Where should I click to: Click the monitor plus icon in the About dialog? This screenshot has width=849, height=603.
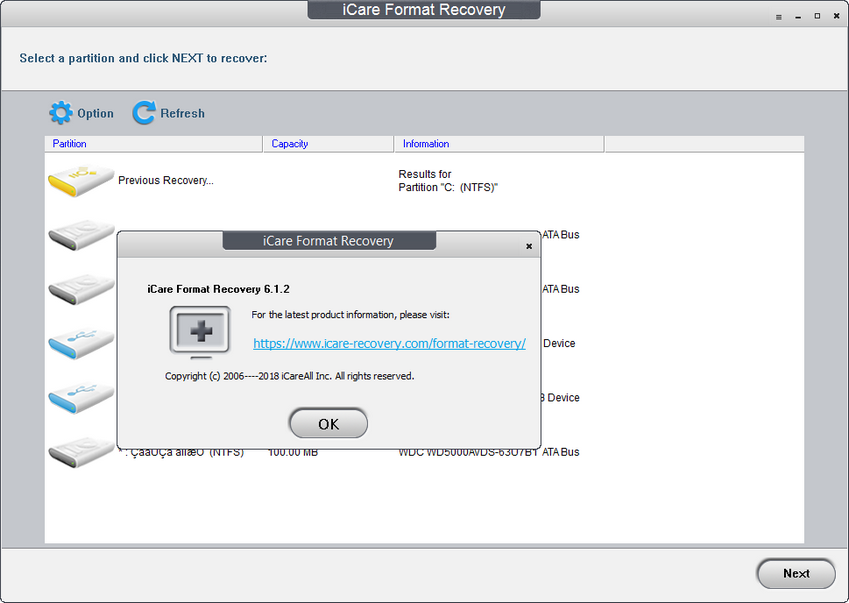pyautogui.click(x=200, y=332)
